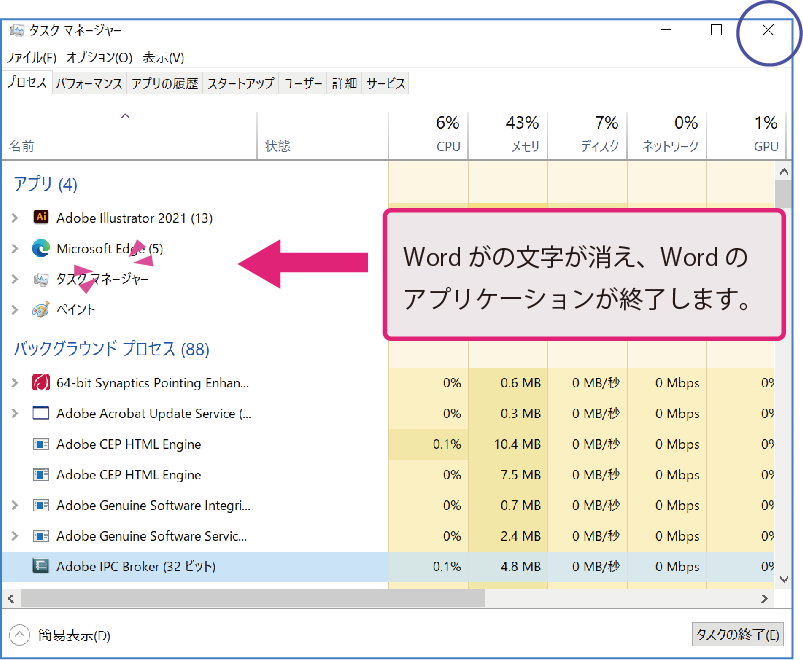Expand the Adobe Genuine Software Integrity entry
Viewport: 803px width, 660px height.
(15, 505)
